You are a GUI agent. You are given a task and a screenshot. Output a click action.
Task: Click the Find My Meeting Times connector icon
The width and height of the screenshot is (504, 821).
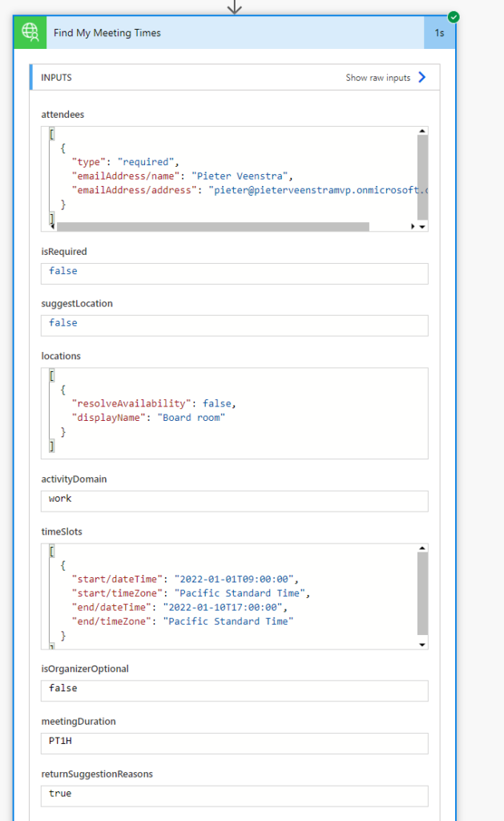coord(30,32)
